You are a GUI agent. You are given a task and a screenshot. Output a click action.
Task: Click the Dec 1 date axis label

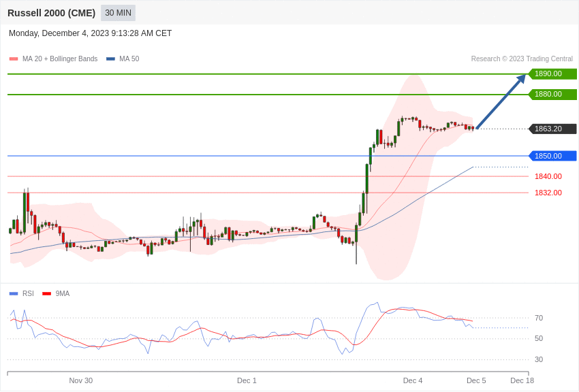[x=247, y=380]
